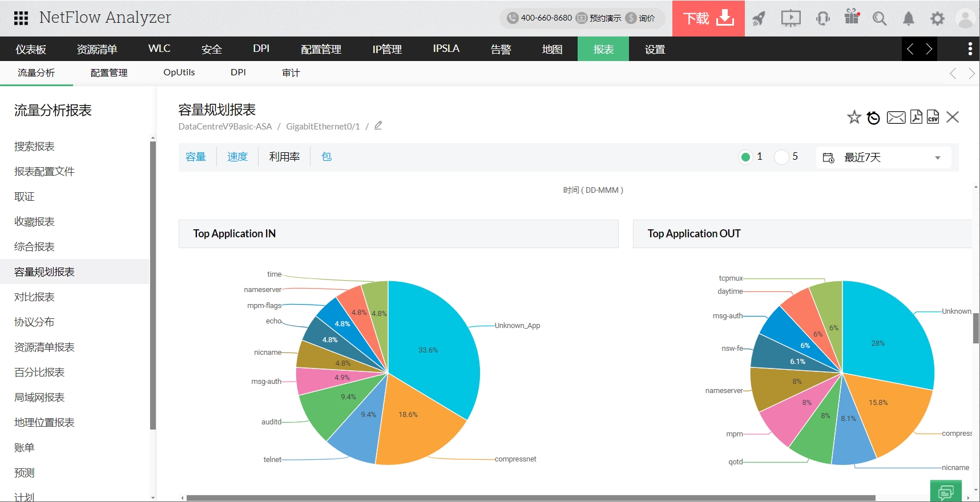
Task: Open the 最近7天 time range dropdown
Action: pos(884,157)
